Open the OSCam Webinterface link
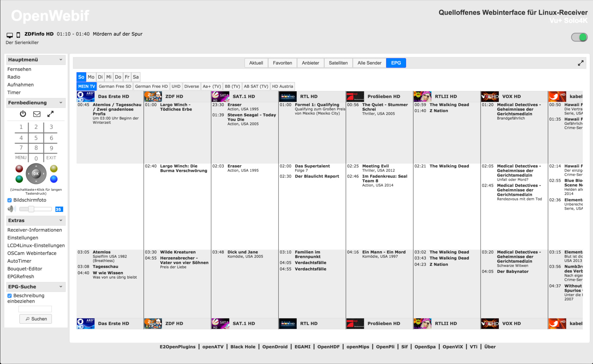The height and width of the screenshot is (364, 593). [32, 253]
